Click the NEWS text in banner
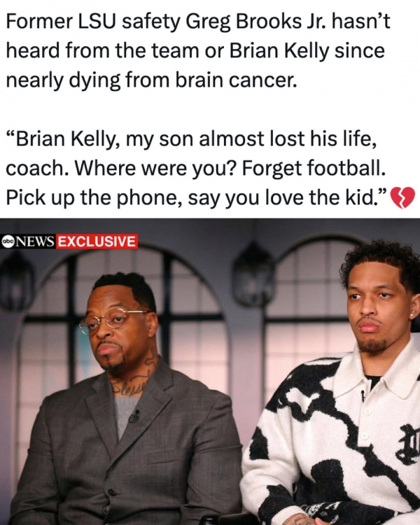 (34, 241)
